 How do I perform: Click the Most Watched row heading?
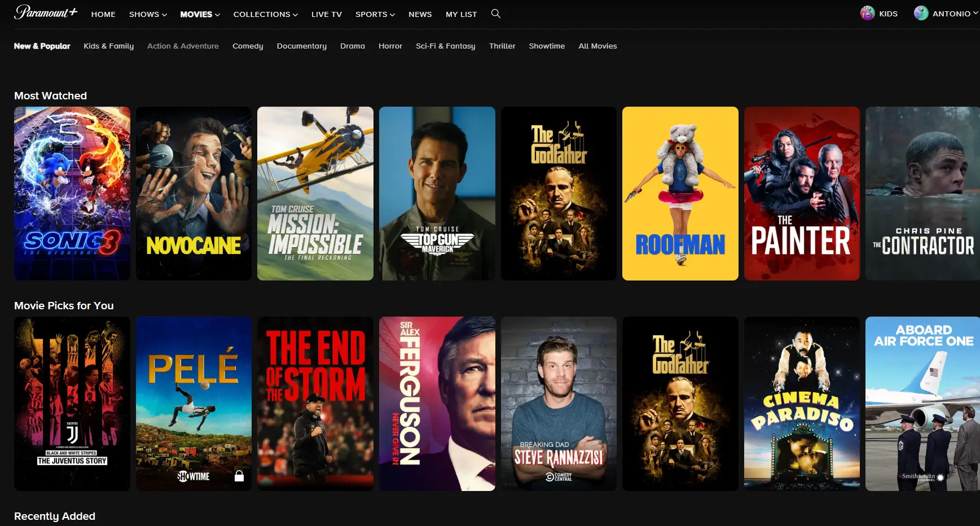pos(50,96)
